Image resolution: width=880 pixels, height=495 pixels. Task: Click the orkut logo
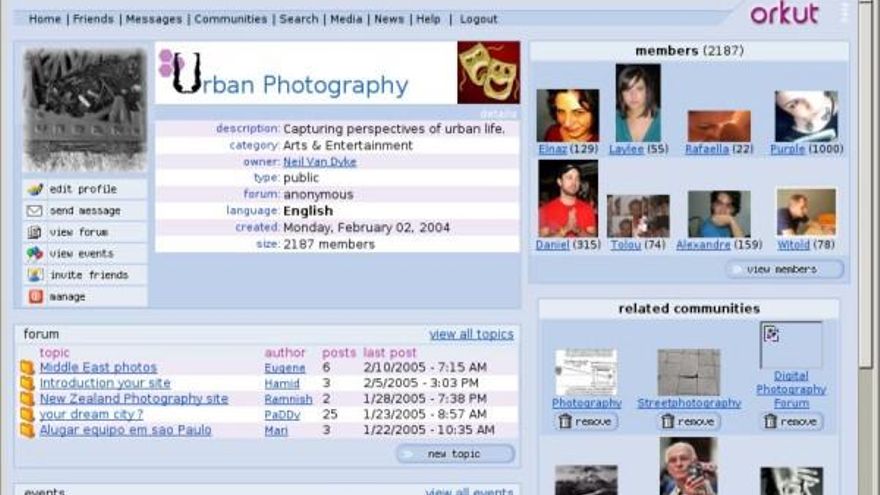coord(784,14)
